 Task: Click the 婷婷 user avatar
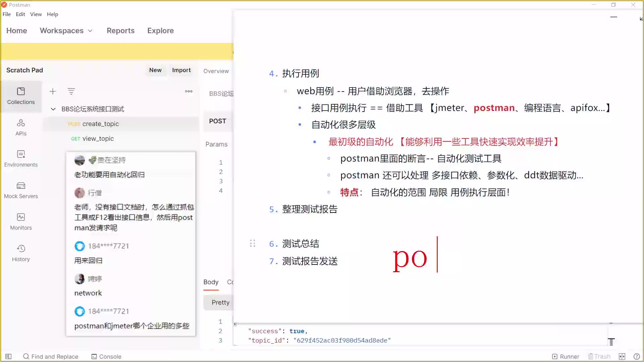(x=79, y=279)
